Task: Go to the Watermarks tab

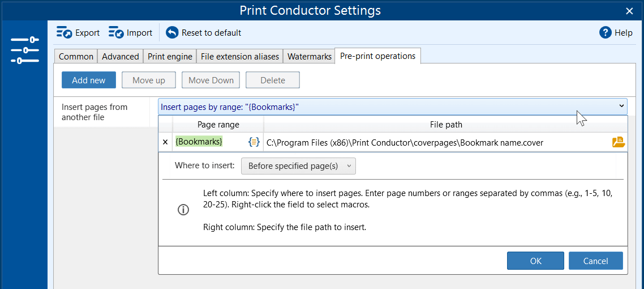Action: [310, 57]
